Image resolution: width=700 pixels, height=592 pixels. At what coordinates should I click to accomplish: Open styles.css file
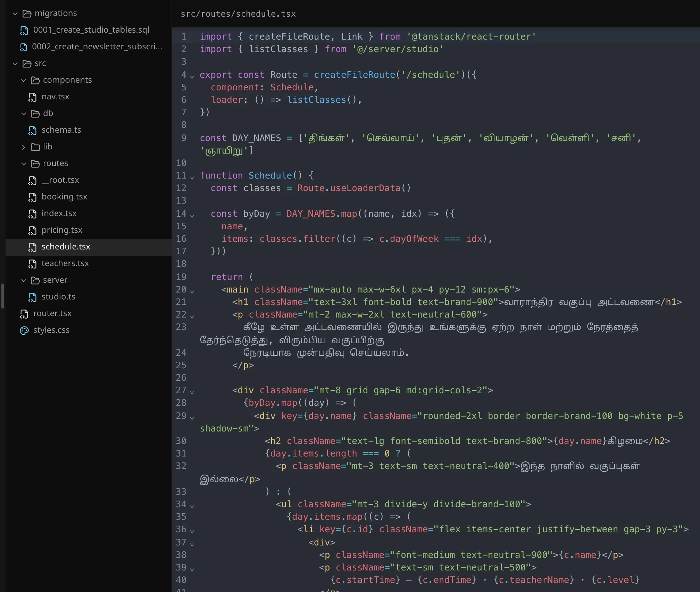pos(89,330)
